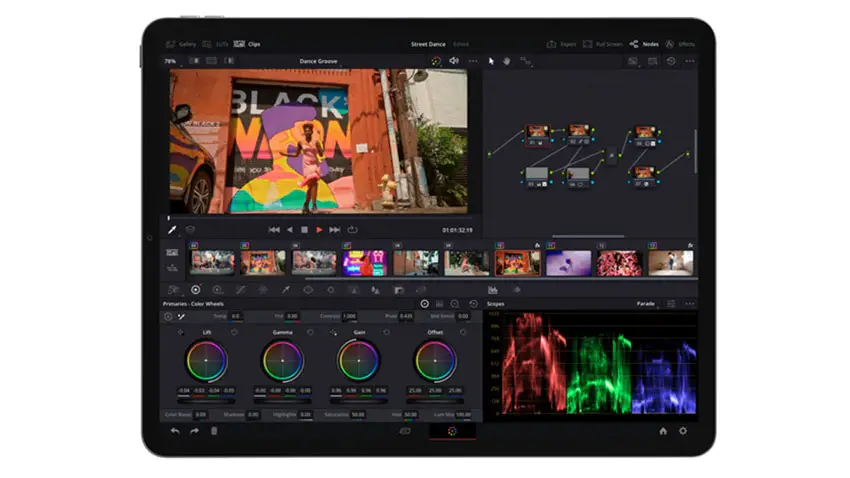Toggle the Clips strip
The height and width of the screenshot is (478, 850).
point(247,44)
